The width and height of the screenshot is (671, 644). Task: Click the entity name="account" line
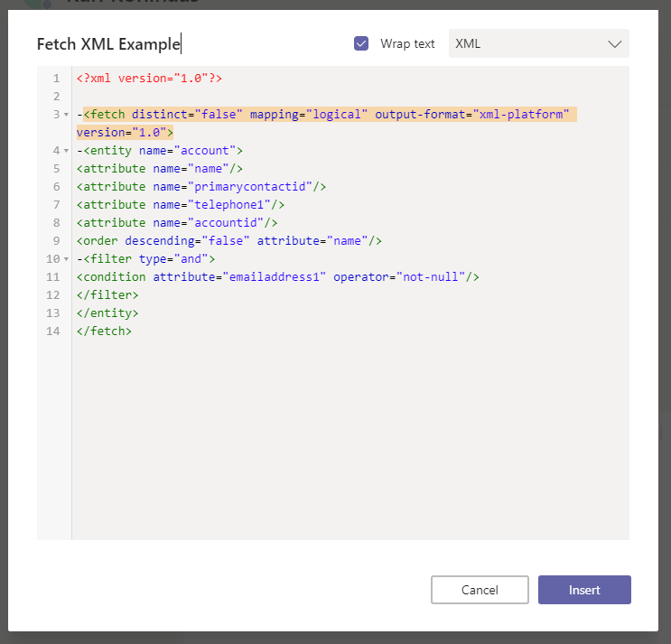coord(160,151)
